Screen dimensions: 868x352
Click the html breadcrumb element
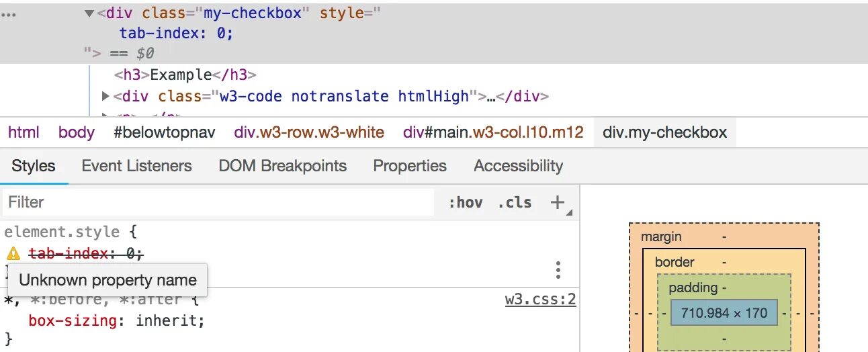point(24,132)
